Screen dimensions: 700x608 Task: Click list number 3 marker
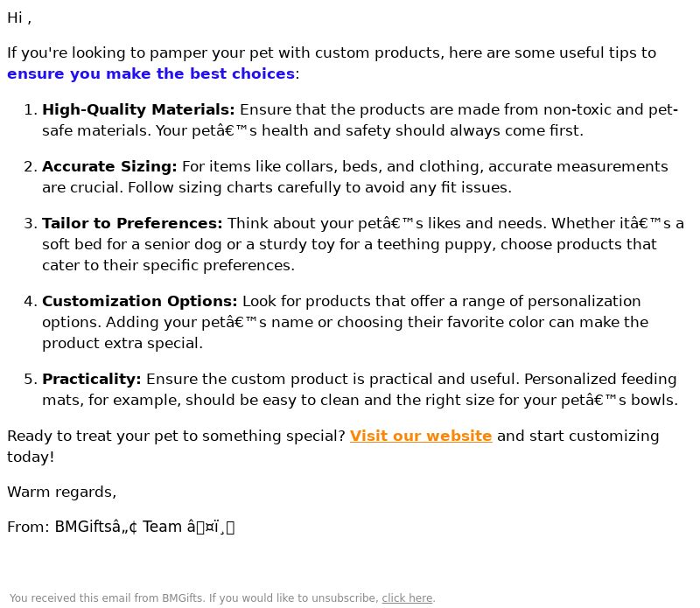(x=31, y=223)
